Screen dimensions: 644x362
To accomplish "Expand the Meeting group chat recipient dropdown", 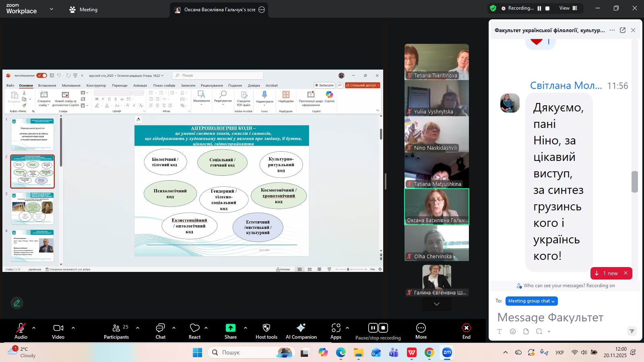I will click(531, 301).
